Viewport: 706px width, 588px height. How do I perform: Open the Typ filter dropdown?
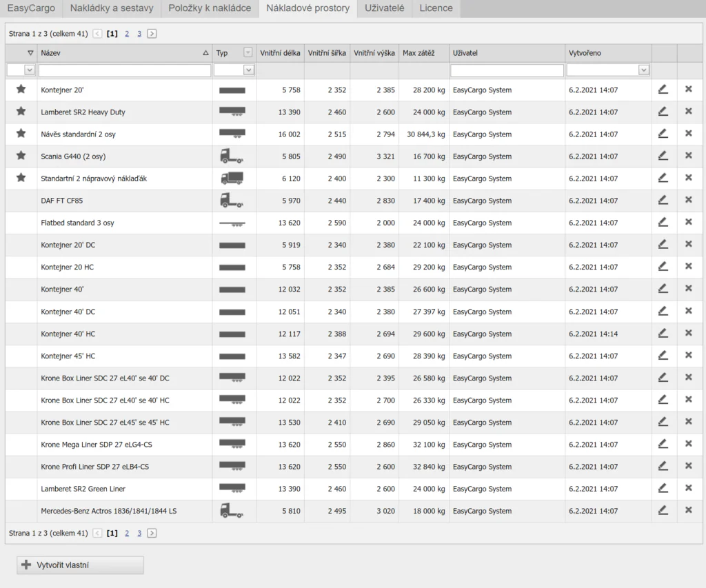[248, 70]
